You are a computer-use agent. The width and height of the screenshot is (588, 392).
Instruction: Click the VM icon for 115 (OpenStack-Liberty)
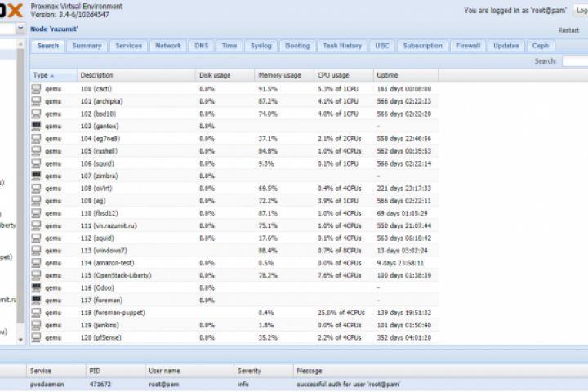coord(36,275)
